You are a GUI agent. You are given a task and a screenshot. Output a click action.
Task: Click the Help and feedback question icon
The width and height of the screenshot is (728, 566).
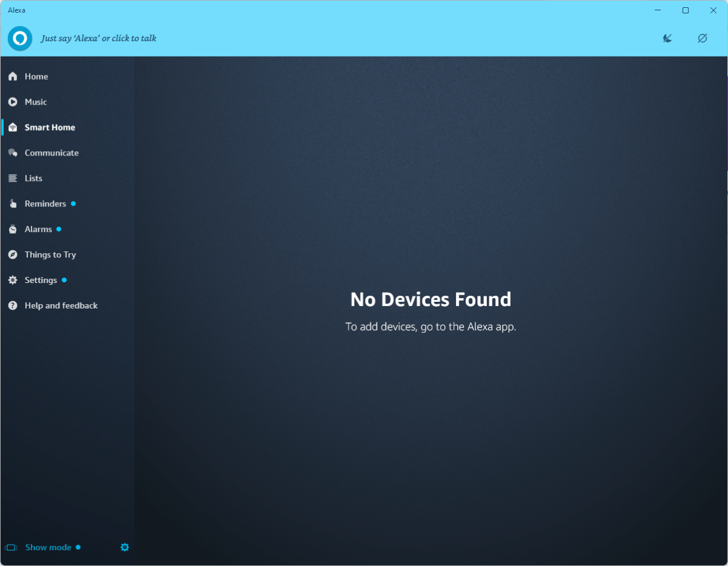pos(13,305)
